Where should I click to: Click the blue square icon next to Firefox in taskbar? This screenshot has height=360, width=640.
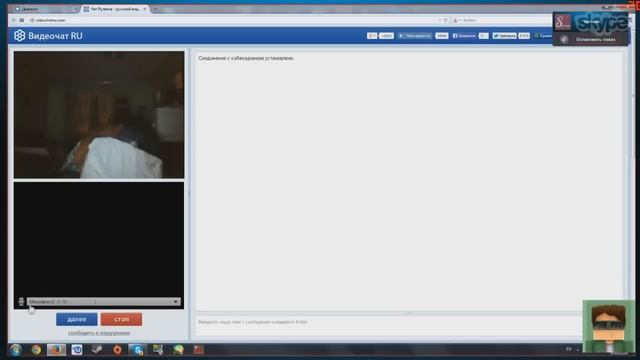coord(77,350)
